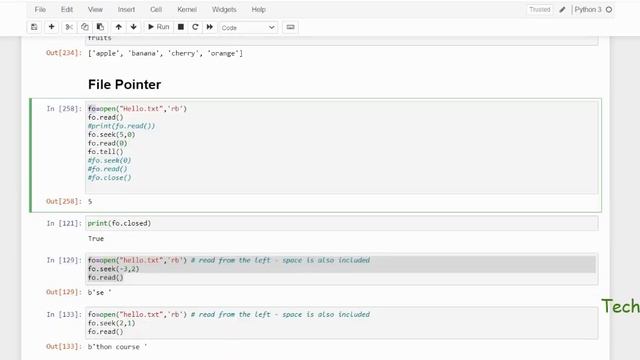Viewport: 640px width, 360px height.
Task: Click the In [121] prompt label
Action: [x=64, y=223]
